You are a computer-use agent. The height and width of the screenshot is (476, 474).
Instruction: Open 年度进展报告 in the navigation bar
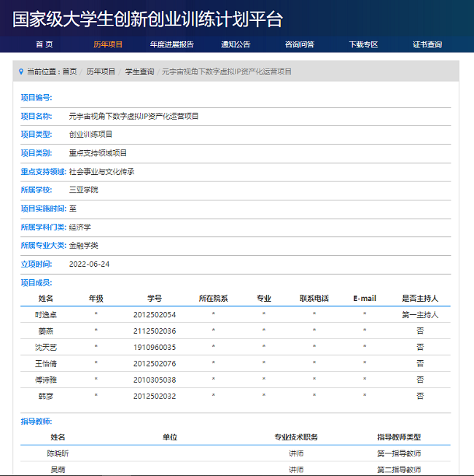click(x=172, y=44)
